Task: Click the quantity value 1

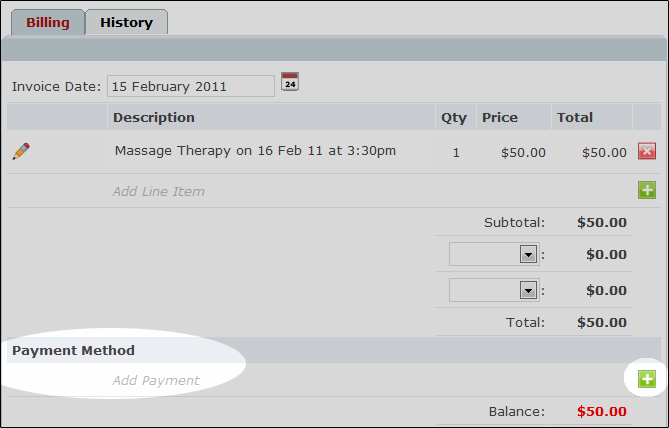Action: point(456,152)
